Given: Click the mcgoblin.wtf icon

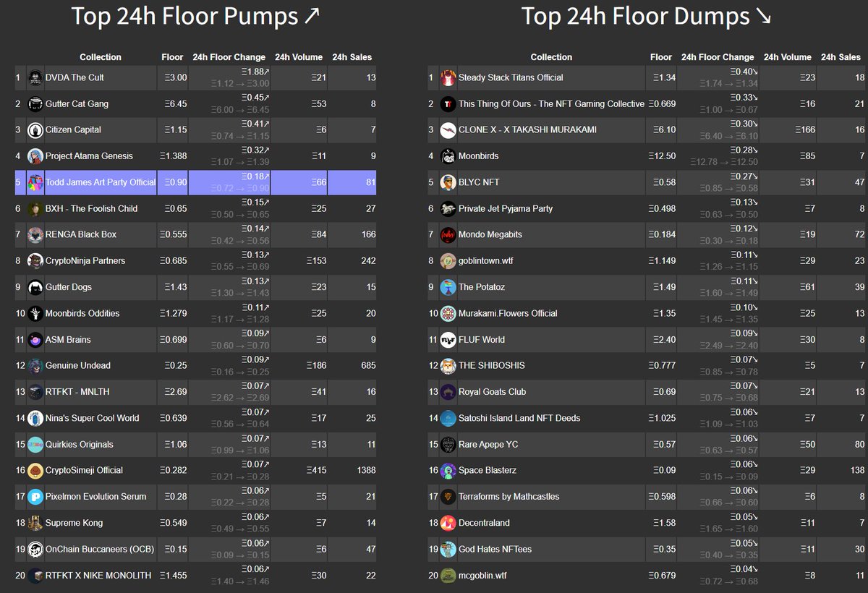Looking at the screenshot, I should [448, 576].
